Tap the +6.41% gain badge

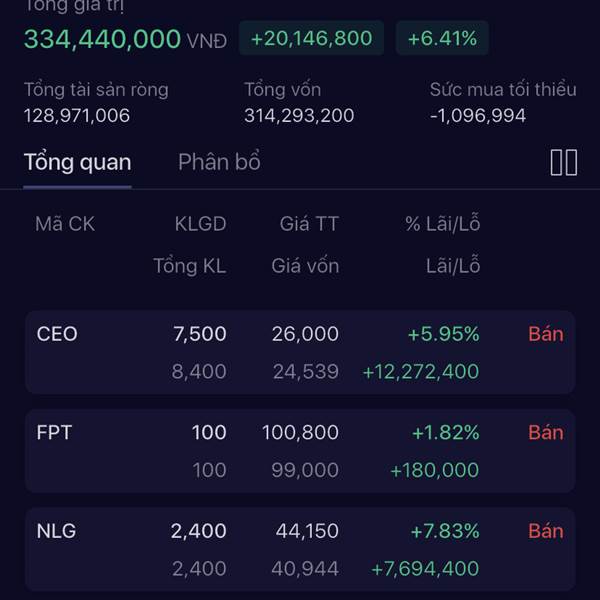pos(442,38)
